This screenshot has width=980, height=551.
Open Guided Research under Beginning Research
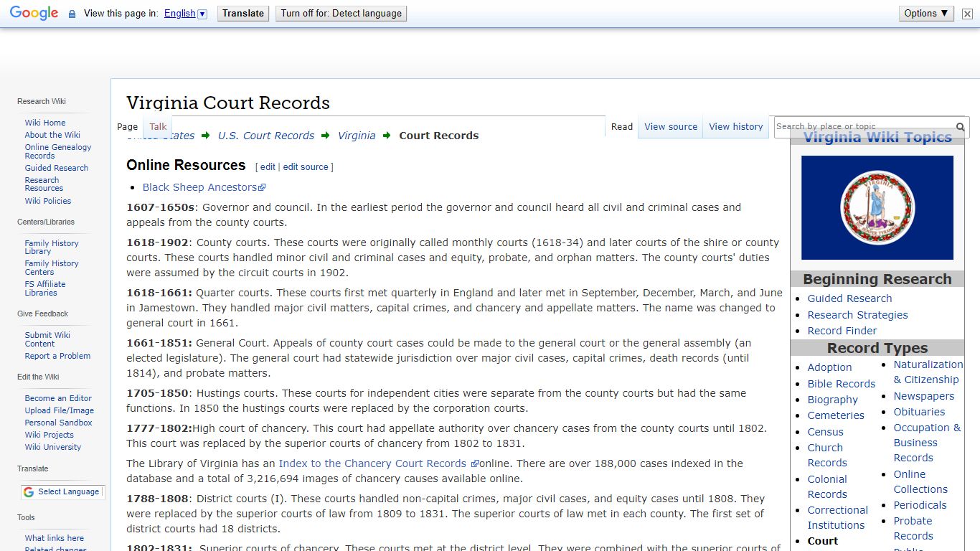(x=849, y=298)
